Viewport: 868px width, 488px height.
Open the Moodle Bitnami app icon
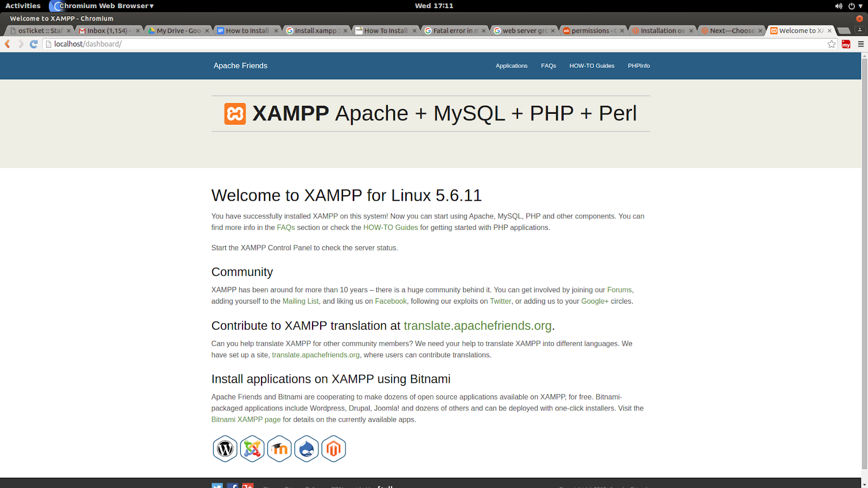pos(279,449)
